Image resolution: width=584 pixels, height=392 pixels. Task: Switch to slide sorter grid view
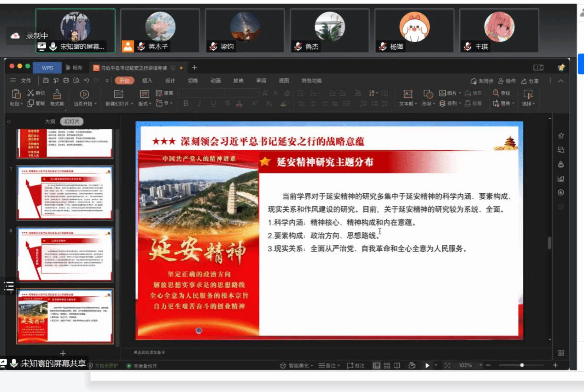(387, 365)
